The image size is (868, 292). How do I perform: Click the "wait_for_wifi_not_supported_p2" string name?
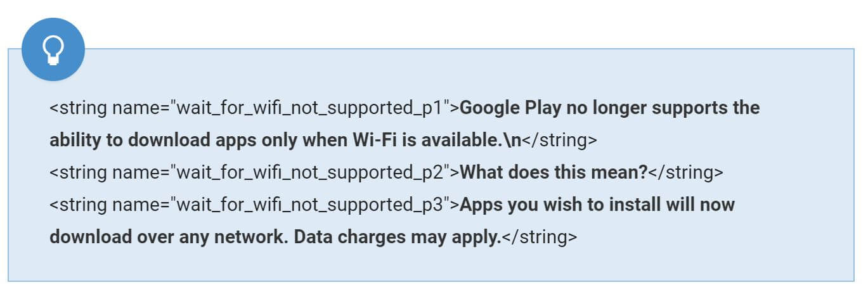click(309, 172)
